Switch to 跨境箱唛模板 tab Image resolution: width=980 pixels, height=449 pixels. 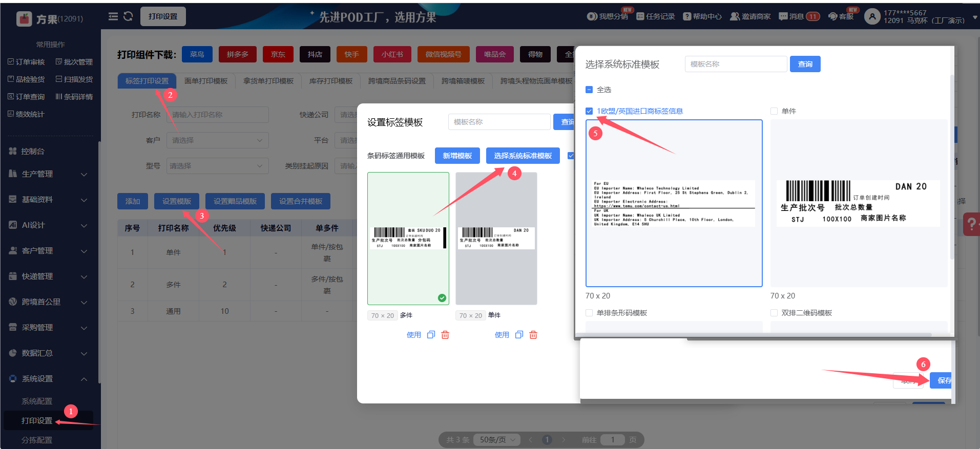[x=463, y=81]
